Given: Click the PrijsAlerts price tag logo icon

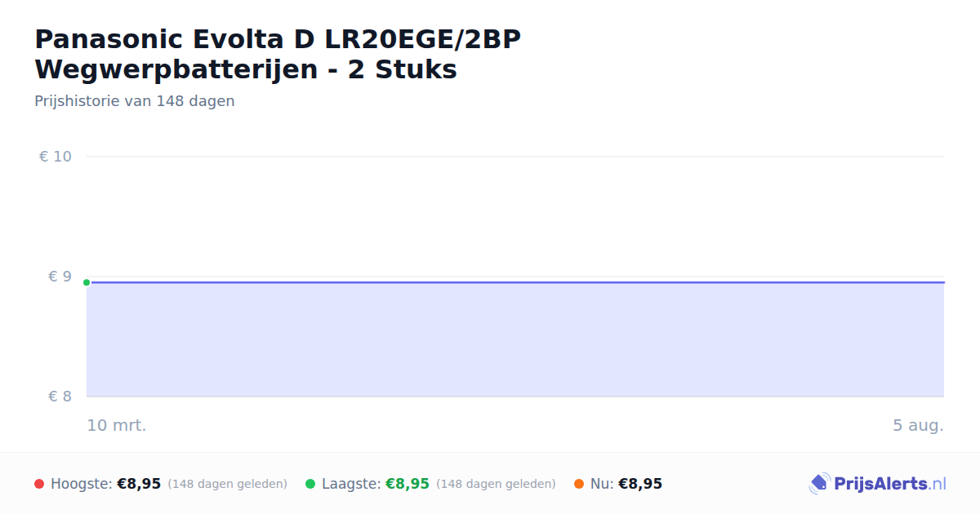Looking at the screenshot, I should (819, 484).
